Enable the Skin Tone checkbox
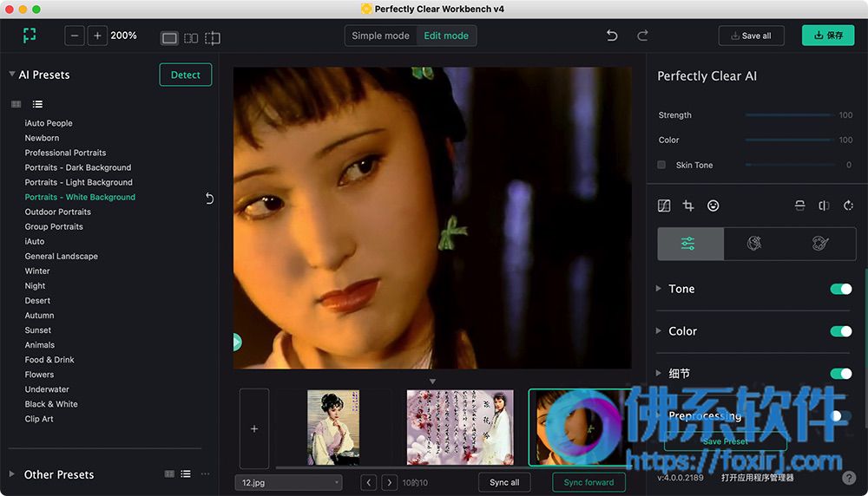868x496 pixels. click(x=661, y=165)
